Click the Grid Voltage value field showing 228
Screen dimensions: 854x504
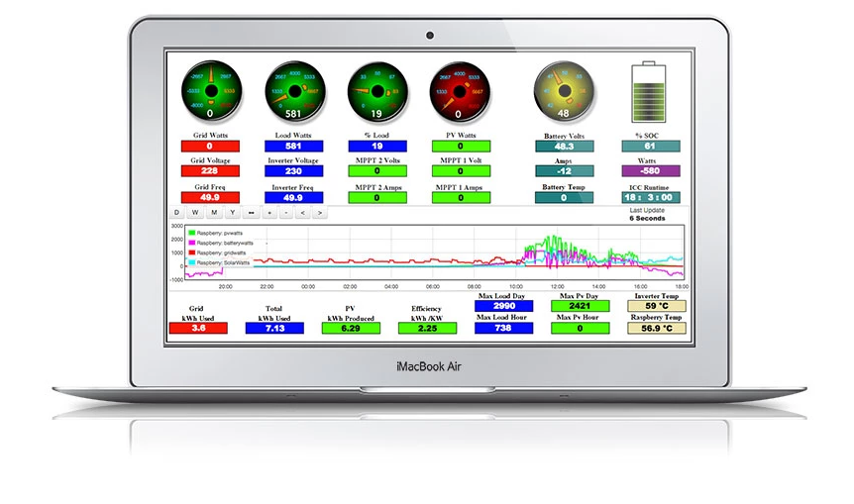(x=210, y=171)
